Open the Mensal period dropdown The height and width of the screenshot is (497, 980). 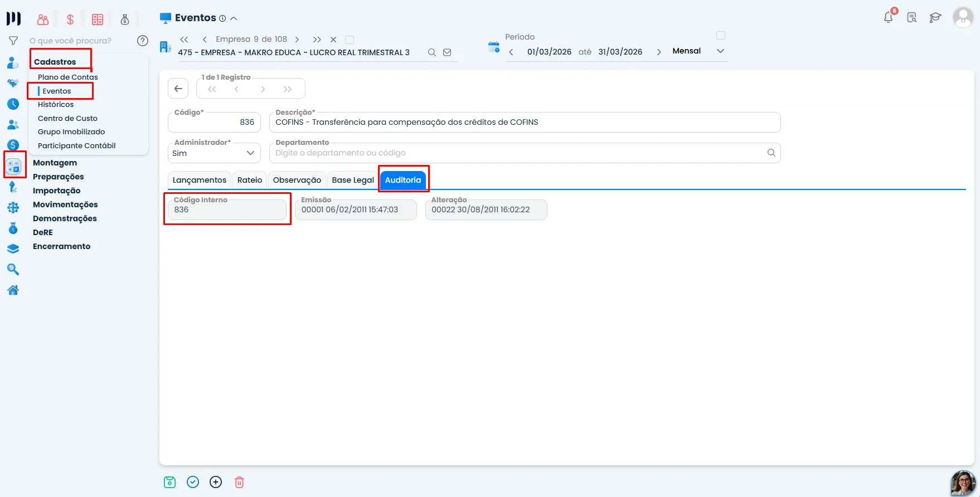click(698, 51)
